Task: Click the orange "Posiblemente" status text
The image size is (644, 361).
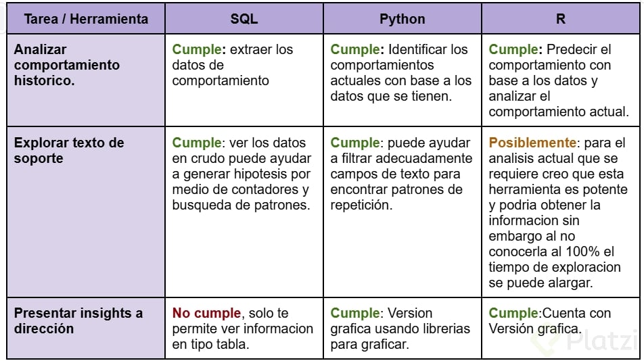Action: point(532,143)
